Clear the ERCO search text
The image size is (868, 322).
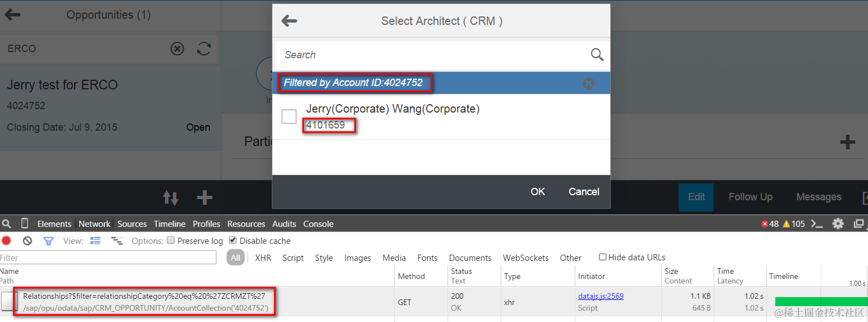pyautogui.click(x=177, y=49)
